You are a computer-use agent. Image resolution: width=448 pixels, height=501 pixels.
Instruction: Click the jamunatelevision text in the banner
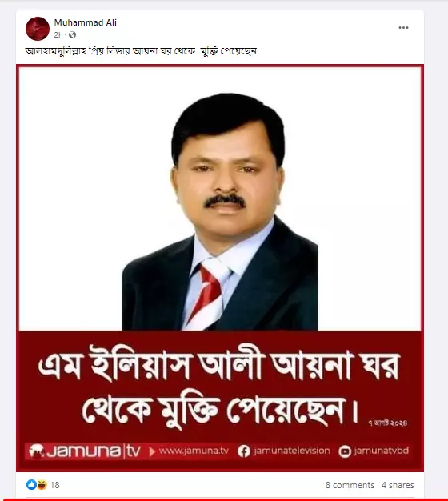[291, 451]
